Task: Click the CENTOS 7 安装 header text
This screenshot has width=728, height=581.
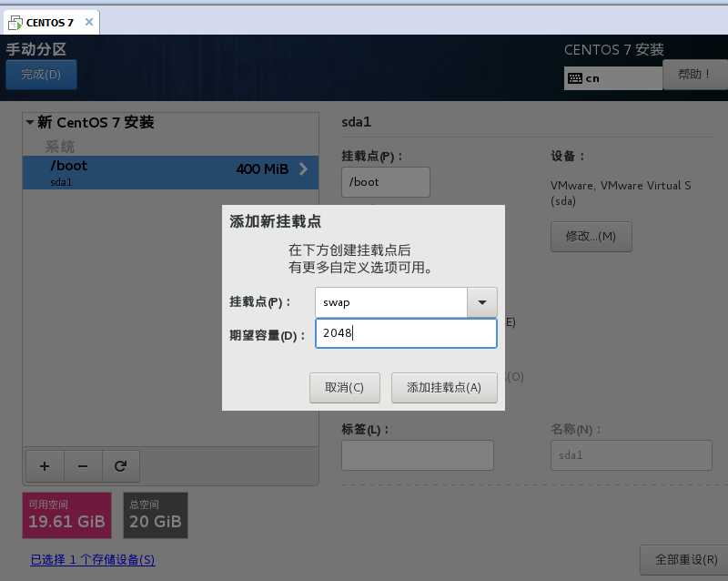Action: 613,50
